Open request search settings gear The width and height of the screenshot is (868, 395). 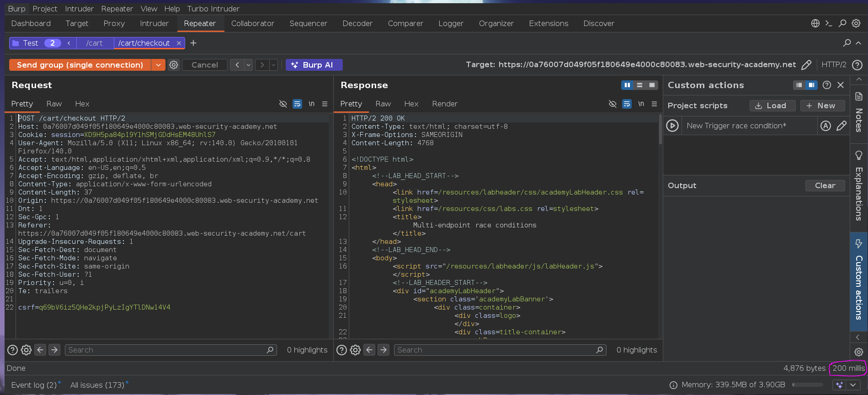click(x=27, y=350)
